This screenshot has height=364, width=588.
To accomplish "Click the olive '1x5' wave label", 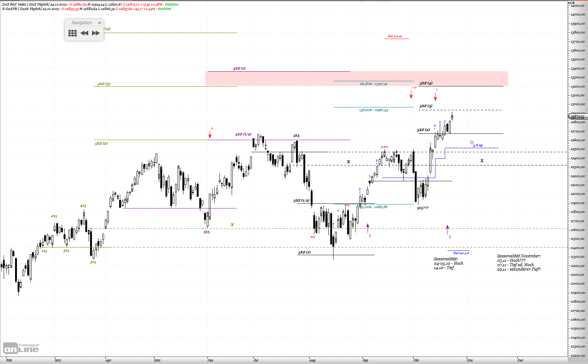I will [44, 251].
